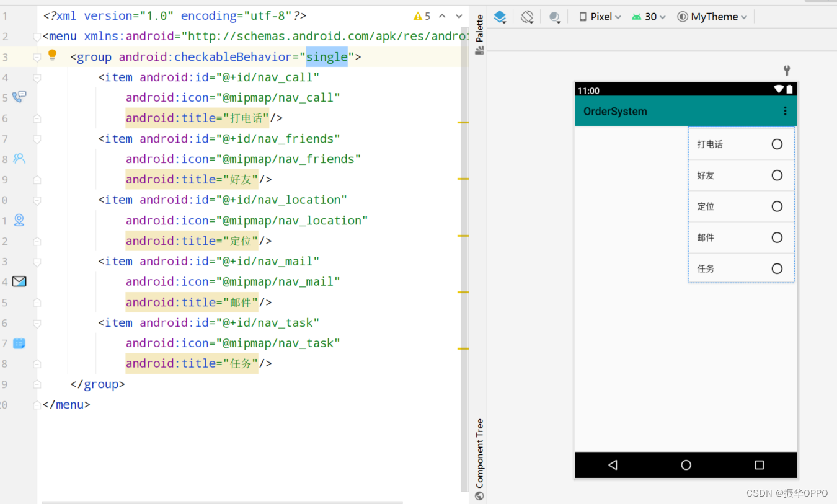Open the MyTheme theme dropdown
The image size is (837, 504).
[712, 17]
